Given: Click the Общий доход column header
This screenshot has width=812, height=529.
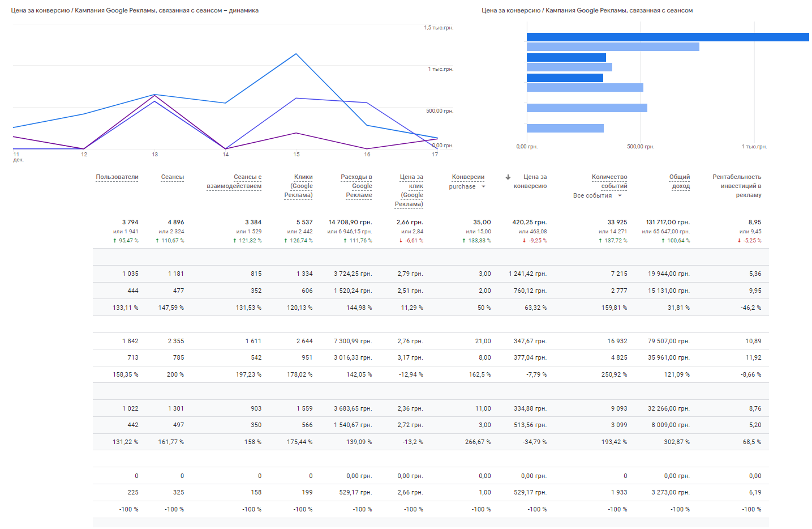Looking at the screenshot, I should point(680,181).
